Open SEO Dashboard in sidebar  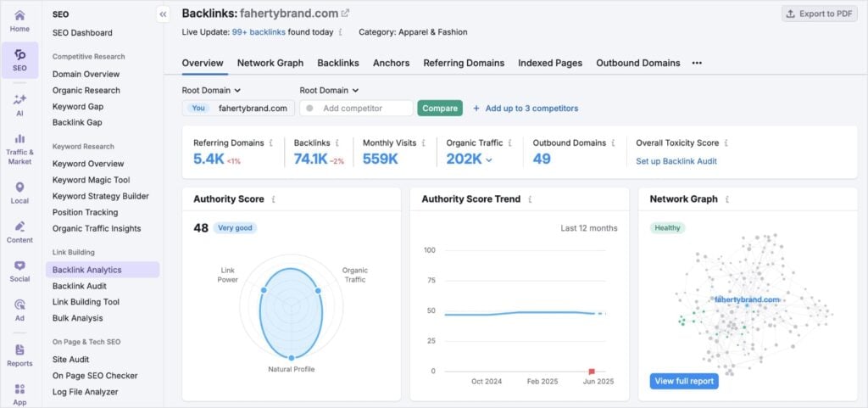(x=82, y=33)
